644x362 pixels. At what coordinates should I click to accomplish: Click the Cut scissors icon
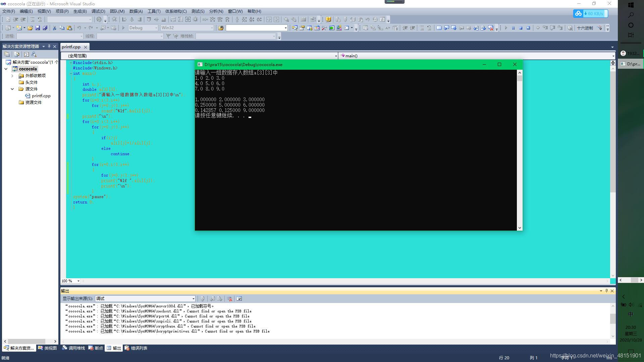pyautogui.click(x=54, y=28)
